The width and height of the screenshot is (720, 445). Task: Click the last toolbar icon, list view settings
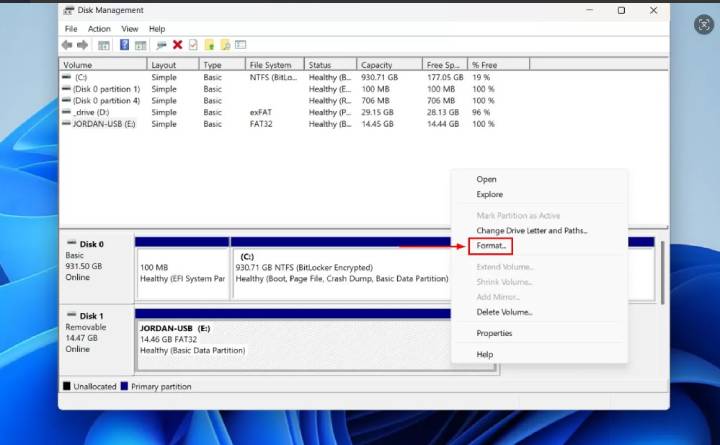pyautogui.click(x=241, y=45)
